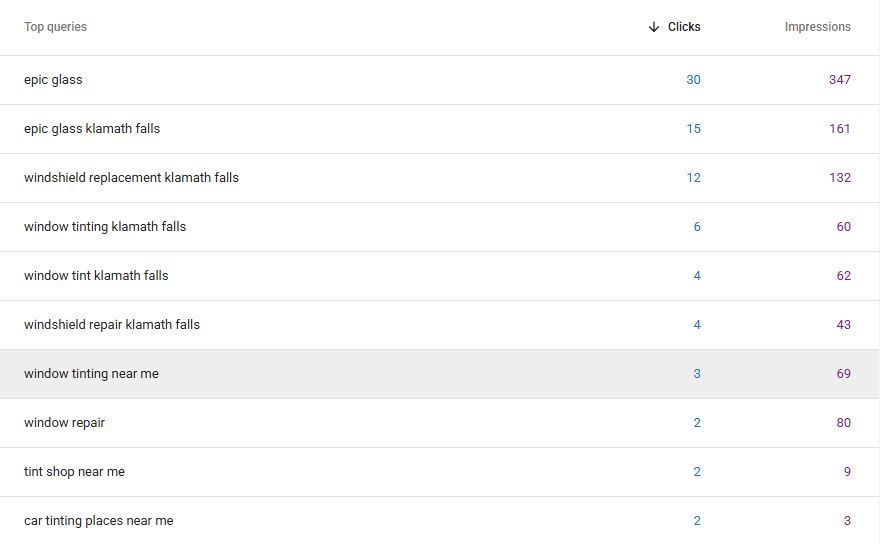This screenshot has width=880, height=545.
Task: Click clicks value for windshield repair klamath falls
Action: pyautogui.click(x=697, y=325)
